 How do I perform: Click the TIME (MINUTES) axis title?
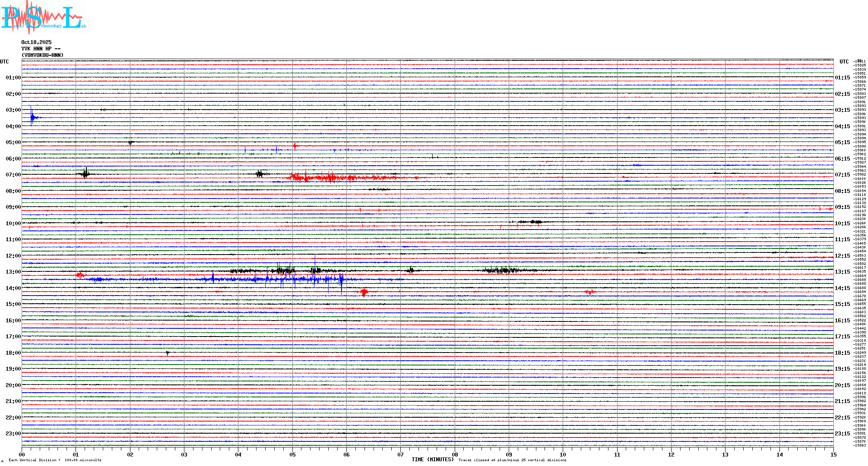coord(432,460)
